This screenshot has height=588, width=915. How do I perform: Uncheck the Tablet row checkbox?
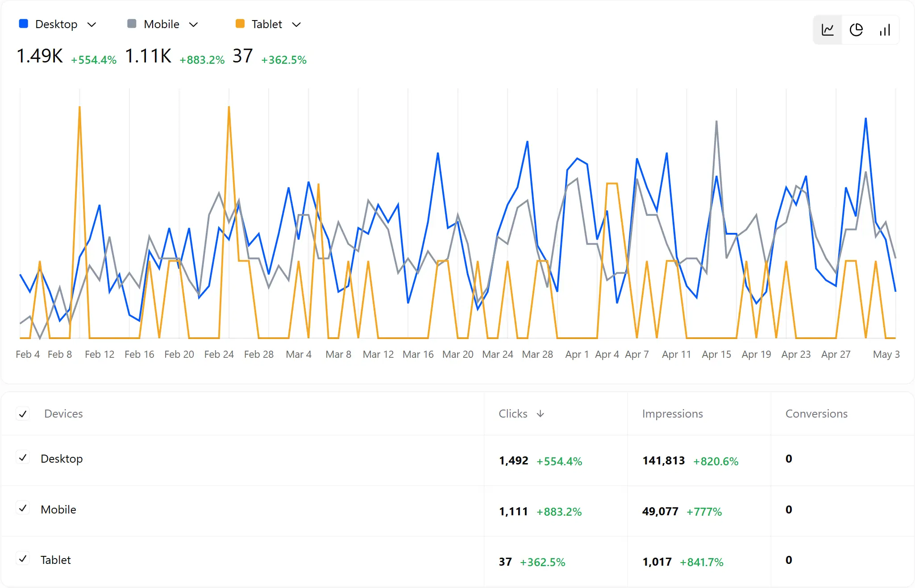(23, 559)
